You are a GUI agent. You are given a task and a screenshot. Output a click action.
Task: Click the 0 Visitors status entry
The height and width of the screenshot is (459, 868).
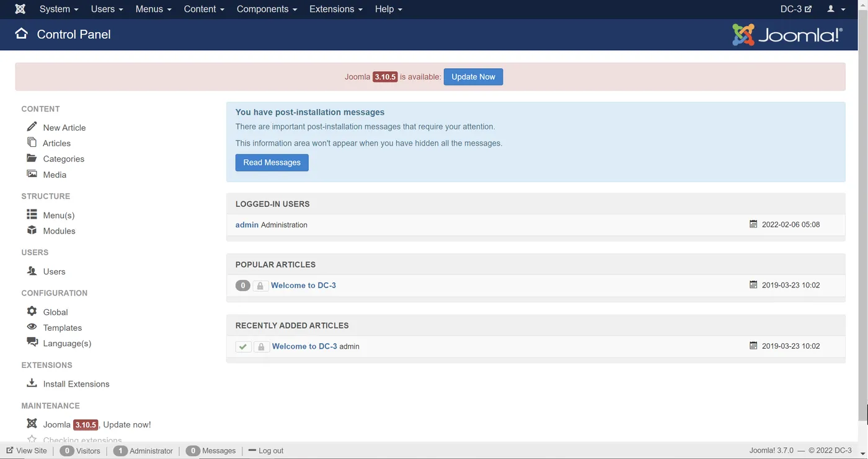click(x=80, y=450)
